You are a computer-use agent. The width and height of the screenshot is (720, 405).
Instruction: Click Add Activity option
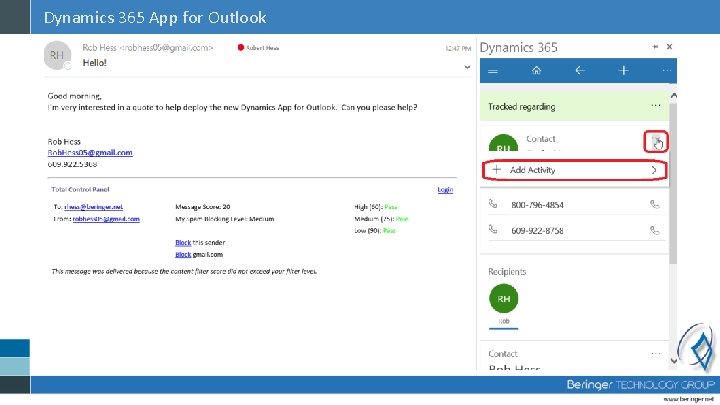574,170
